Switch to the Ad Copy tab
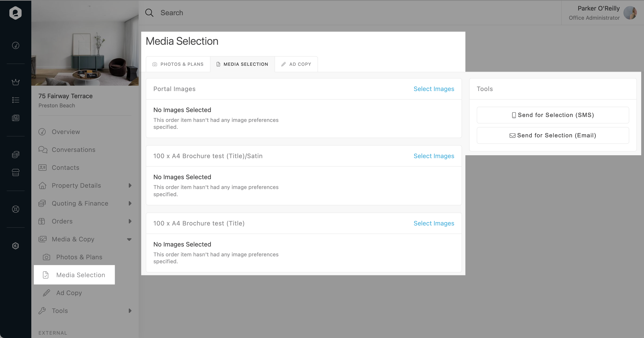644x338 pixels. [296, 64]
